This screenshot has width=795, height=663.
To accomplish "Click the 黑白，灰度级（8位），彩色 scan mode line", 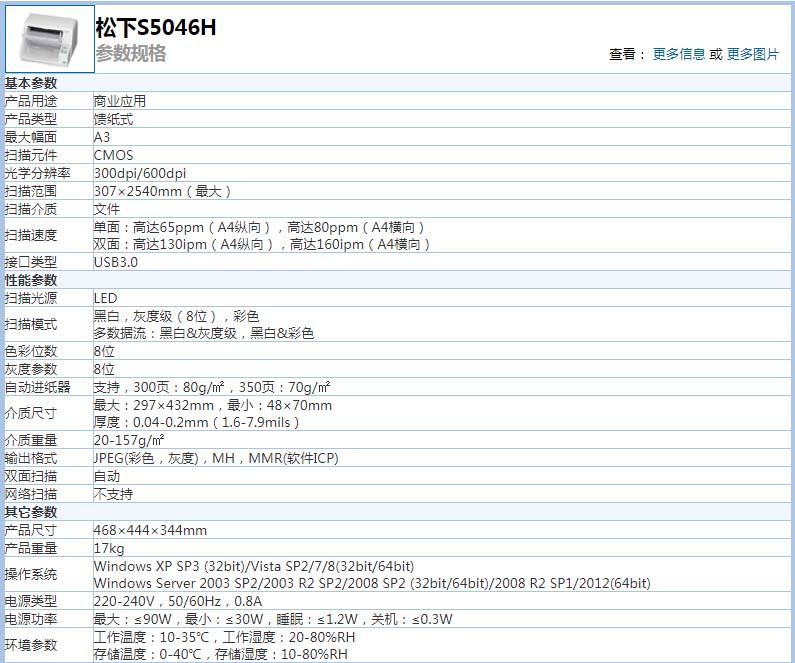I will [176, 316].
